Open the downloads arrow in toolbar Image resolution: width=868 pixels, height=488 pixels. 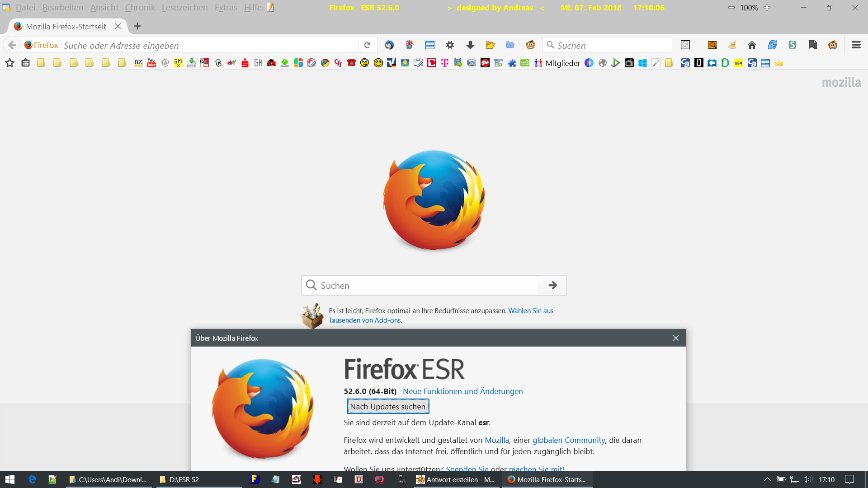470,45
